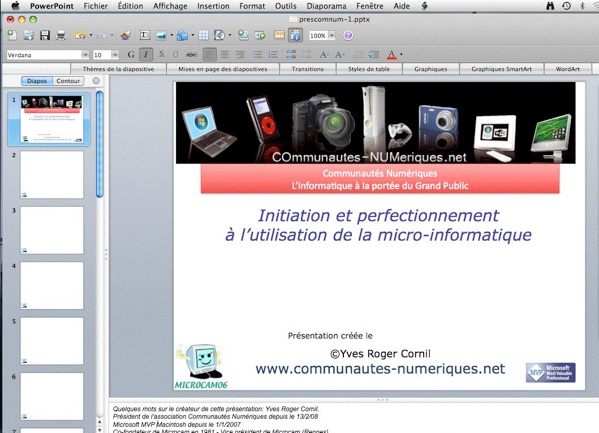The width and height of the screenshot is (599, 433).
Task: Switch to the Diapos thumbnails view
Action: [37, 81]
